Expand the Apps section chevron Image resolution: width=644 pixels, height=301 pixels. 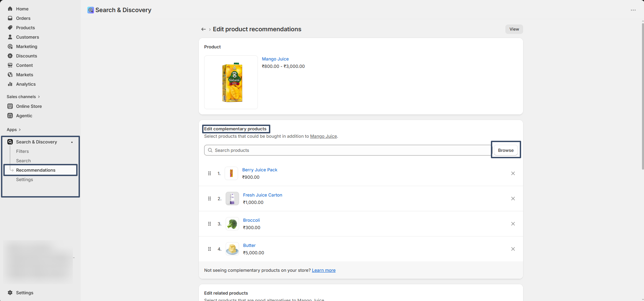19,130
